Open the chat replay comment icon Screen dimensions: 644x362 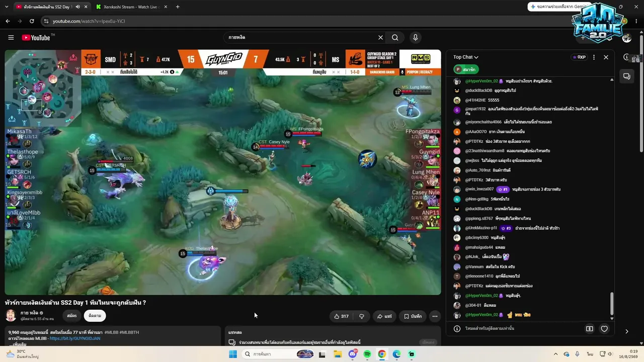231,342
